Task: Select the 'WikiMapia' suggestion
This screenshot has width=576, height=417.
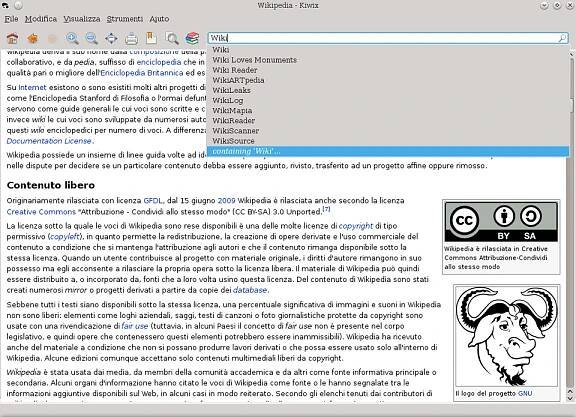Action: (388, 110)
